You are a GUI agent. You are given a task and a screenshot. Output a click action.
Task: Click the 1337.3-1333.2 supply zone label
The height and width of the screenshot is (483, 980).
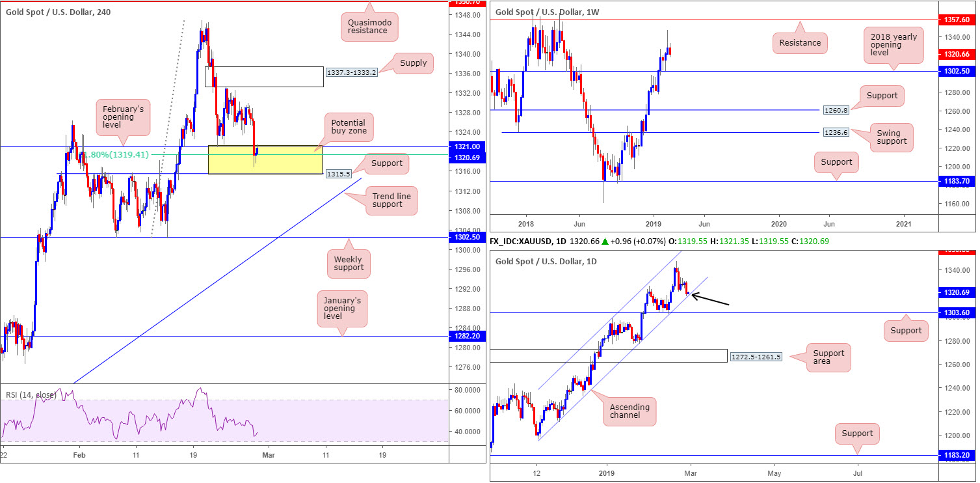[x=351, y=72]
